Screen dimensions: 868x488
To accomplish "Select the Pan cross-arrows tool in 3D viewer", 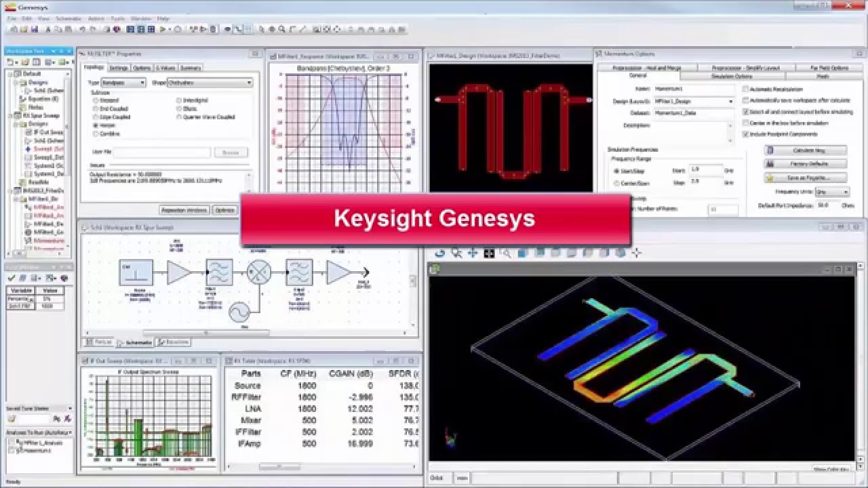I will pyautogui.click(x=473, y=253).
